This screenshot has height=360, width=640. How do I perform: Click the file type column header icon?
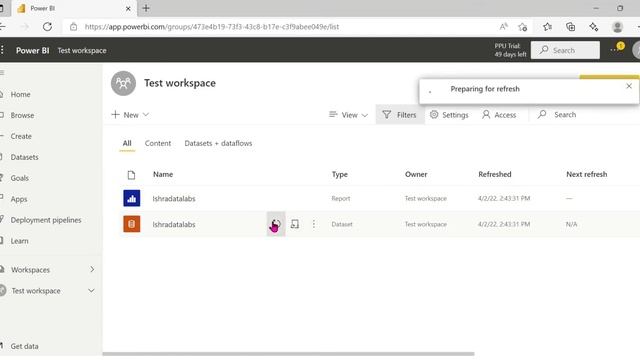click(x=131, y=175)
